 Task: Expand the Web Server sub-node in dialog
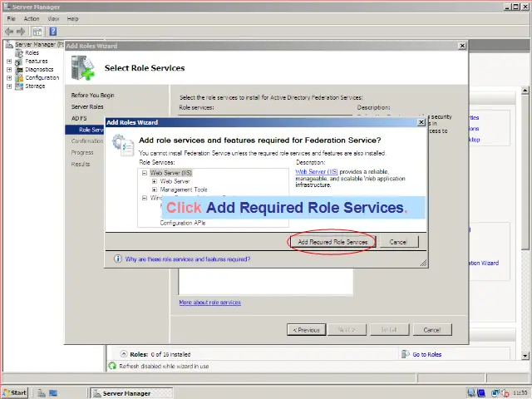click(x=155, y=180)
